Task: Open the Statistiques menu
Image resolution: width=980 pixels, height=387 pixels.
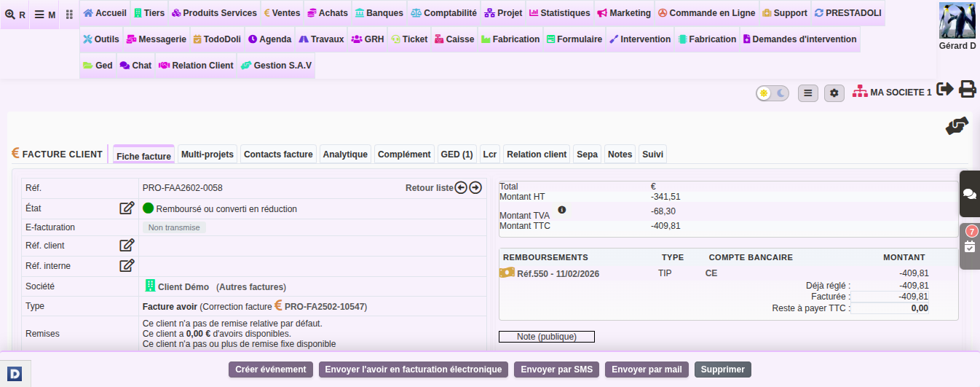Action: (560, 13)
